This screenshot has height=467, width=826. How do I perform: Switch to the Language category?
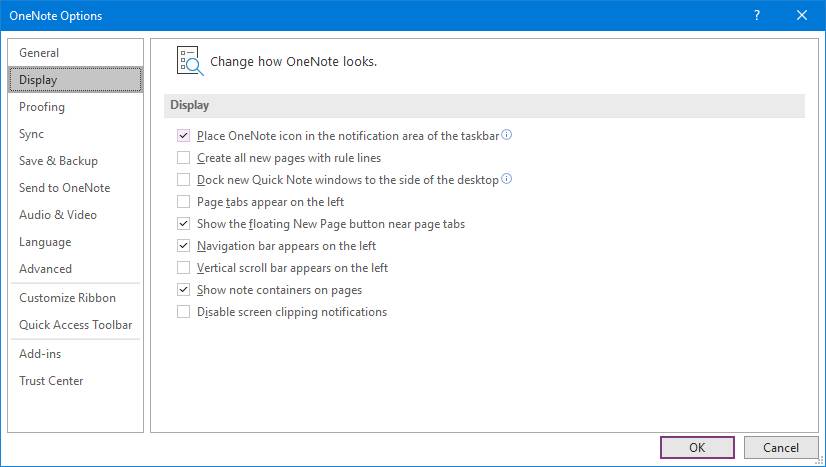click(x=75, y=242)
